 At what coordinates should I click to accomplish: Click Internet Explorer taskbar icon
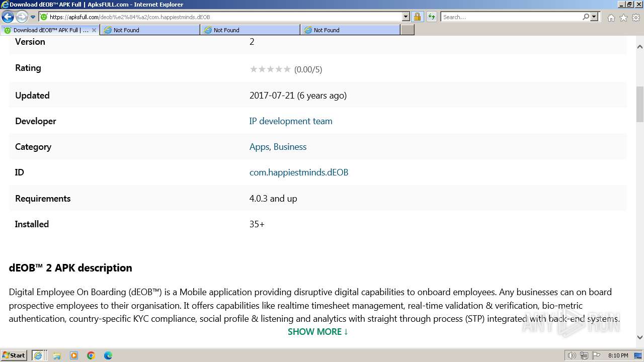38,355
